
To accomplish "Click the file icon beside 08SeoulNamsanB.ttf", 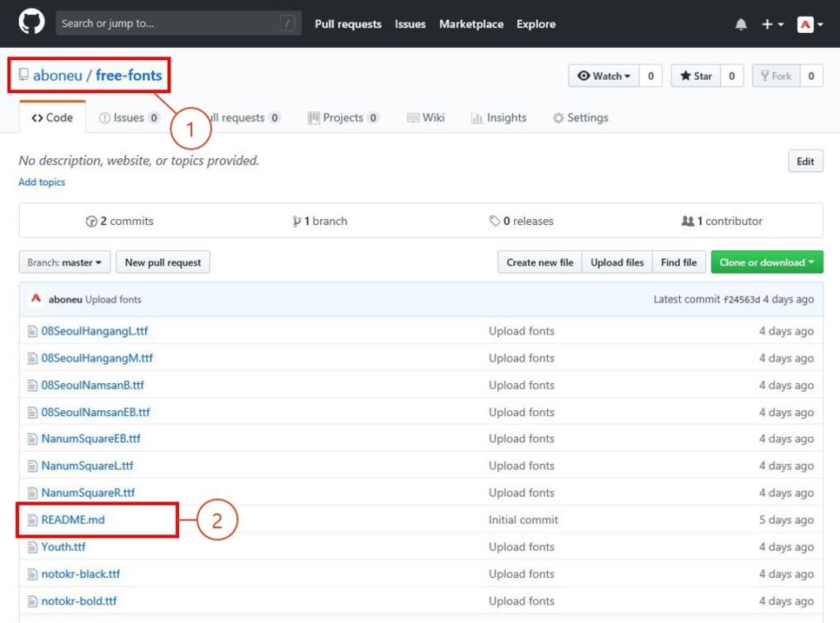I will 33,386.
